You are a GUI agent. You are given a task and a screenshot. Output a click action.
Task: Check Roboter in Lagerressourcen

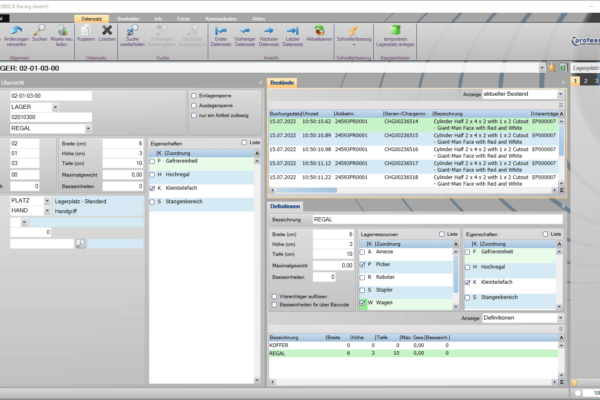click(x=362, y=278)
